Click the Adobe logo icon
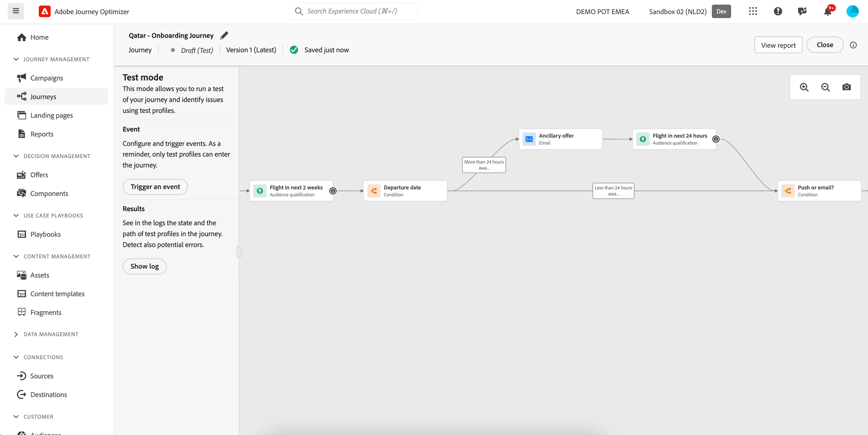Image resolution: width=868 pixels, height=435 pixels. coord(45,11)
